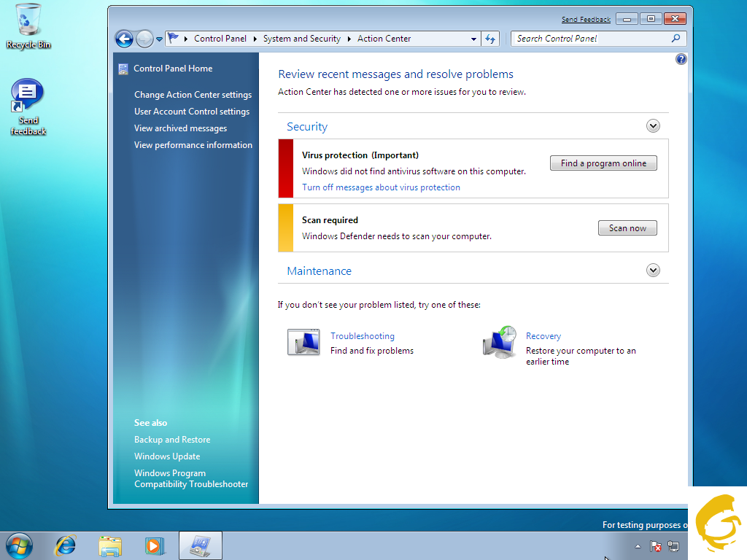Click the Help question mark icon
The width and height of the screenshot is (747, 560).
coord(681,59)
